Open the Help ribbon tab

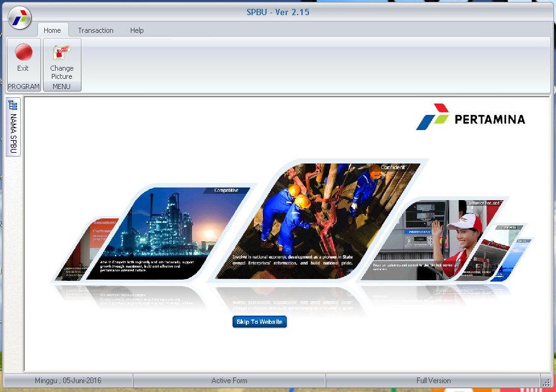tap(137, 30)
